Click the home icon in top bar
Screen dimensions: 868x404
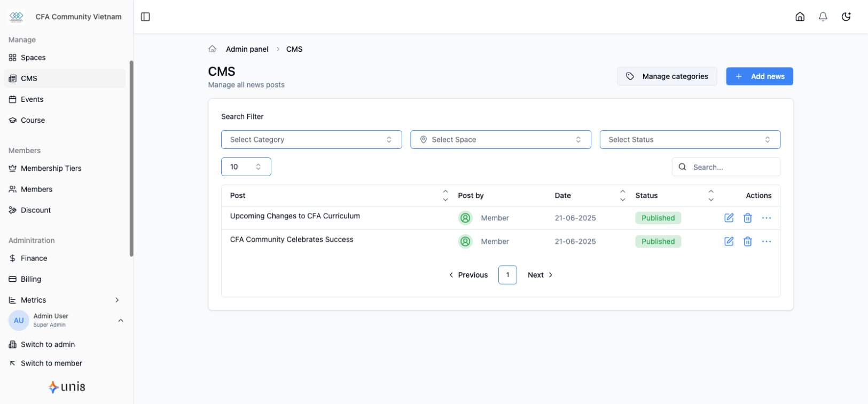click(800, 17)
